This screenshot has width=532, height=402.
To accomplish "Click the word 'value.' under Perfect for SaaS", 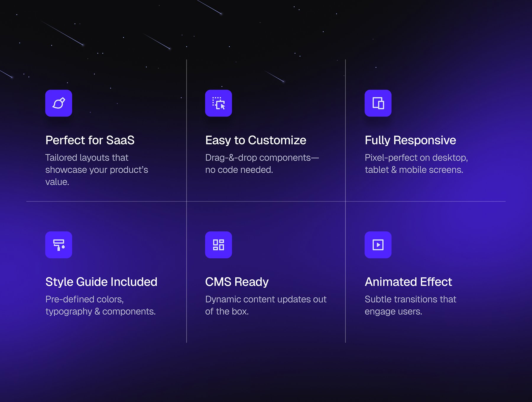I will [x=57, y=182].
